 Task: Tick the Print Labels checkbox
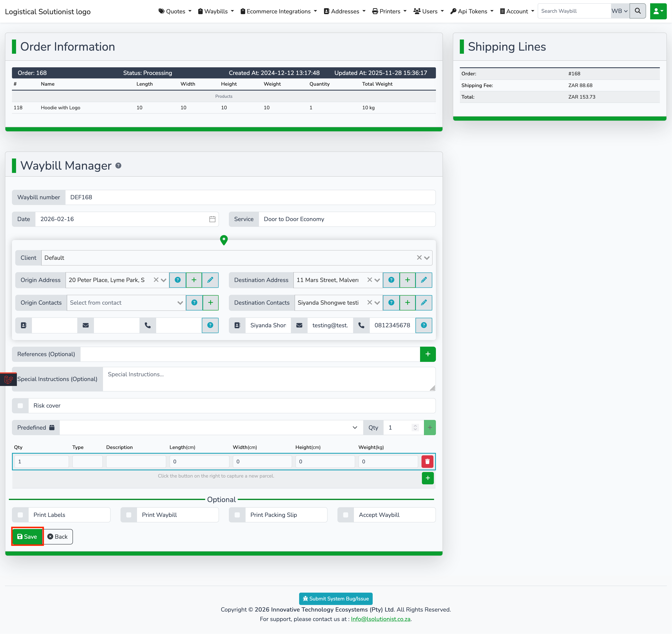coord(20,515)
